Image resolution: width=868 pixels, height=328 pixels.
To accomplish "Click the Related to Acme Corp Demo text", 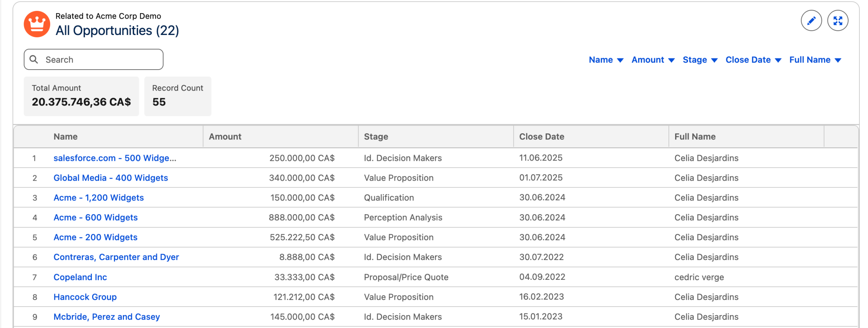I will tap(108, 16).
